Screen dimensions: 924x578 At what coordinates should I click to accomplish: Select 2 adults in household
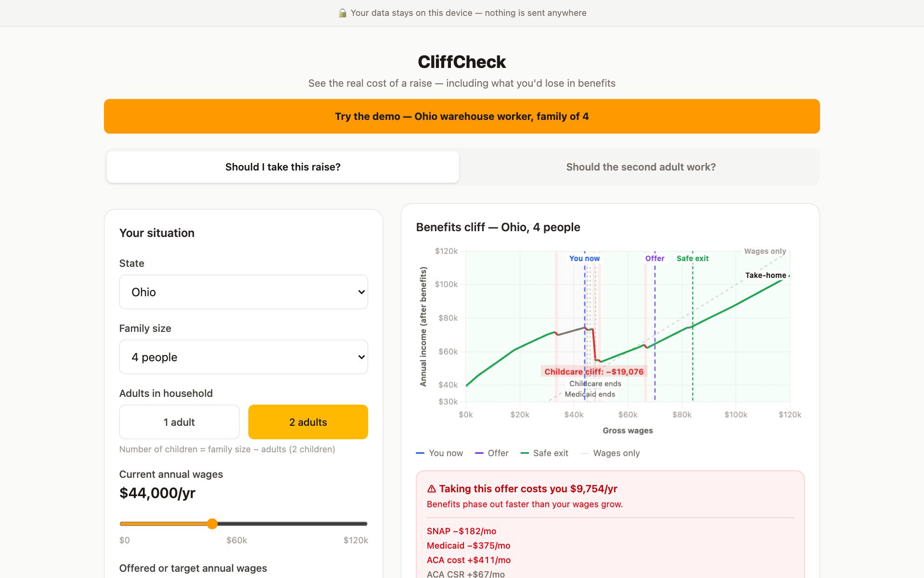click(308, 422)
